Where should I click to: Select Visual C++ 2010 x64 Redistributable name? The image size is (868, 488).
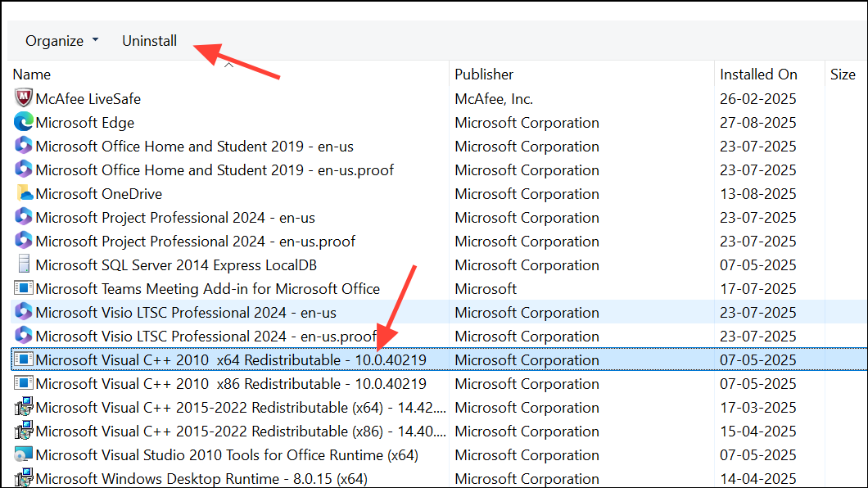click(x=231, y=360)
